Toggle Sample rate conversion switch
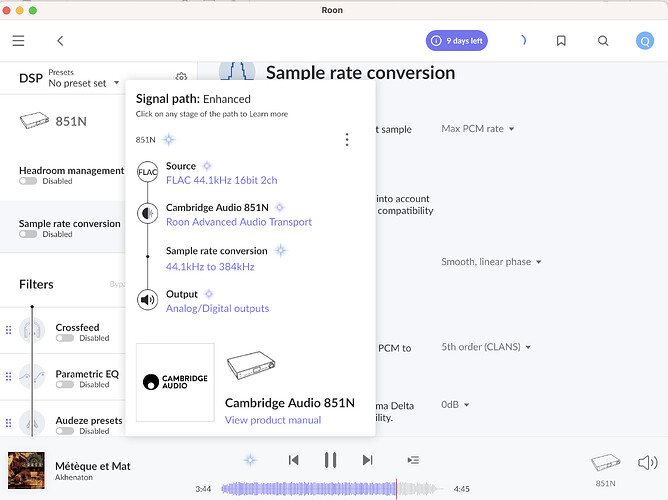 click(x=28, y=234)
